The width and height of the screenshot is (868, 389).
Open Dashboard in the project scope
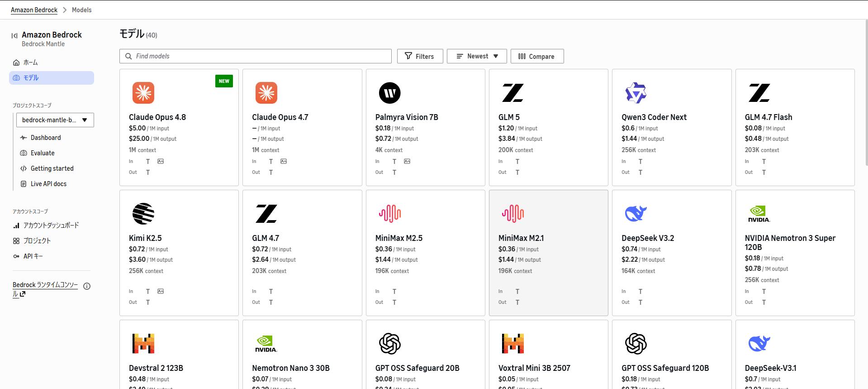46,138
